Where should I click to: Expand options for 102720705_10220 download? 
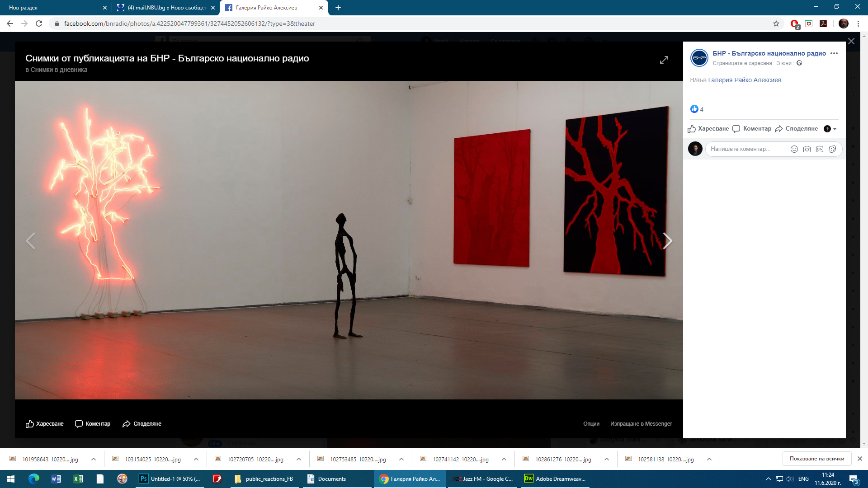[299, 459]
